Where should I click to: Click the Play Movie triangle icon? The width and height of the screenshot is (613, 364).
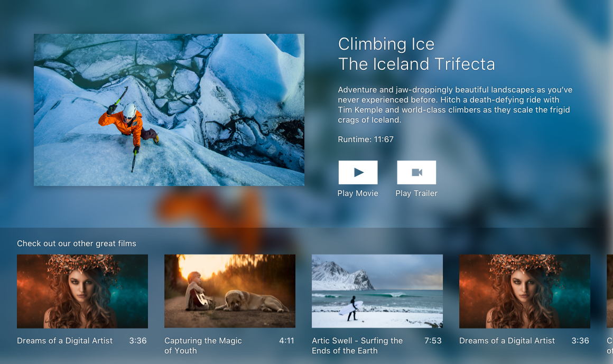pos(358,172)
